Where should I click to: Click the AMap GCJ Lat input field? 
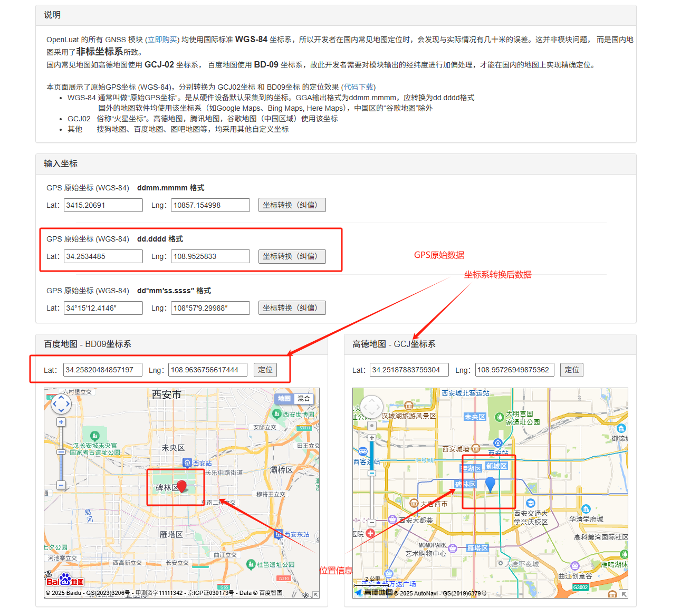point(409,370)
